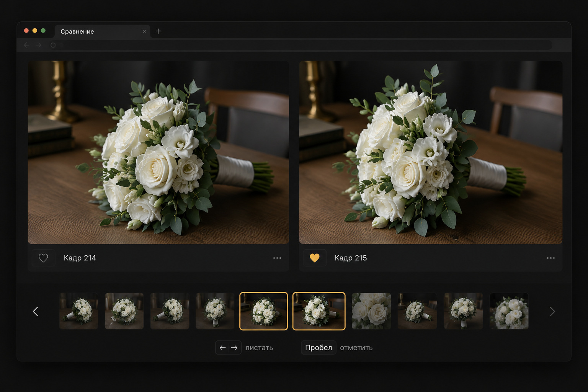Open a new tab with plus button
Viewport: 588px width, 392px height.
pyautogui.click(x=158, y=31)
